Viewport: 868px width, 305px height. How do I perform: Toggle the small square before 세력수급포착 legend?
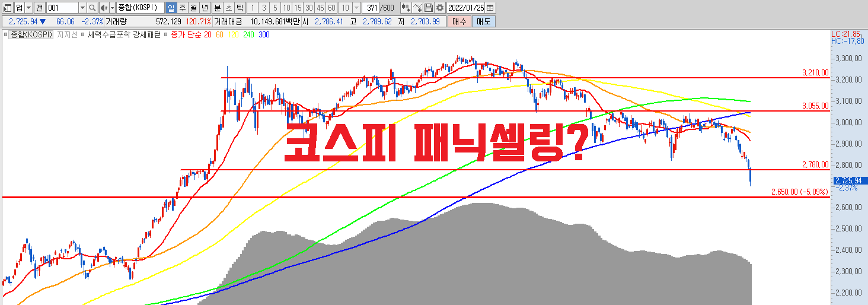83,35
